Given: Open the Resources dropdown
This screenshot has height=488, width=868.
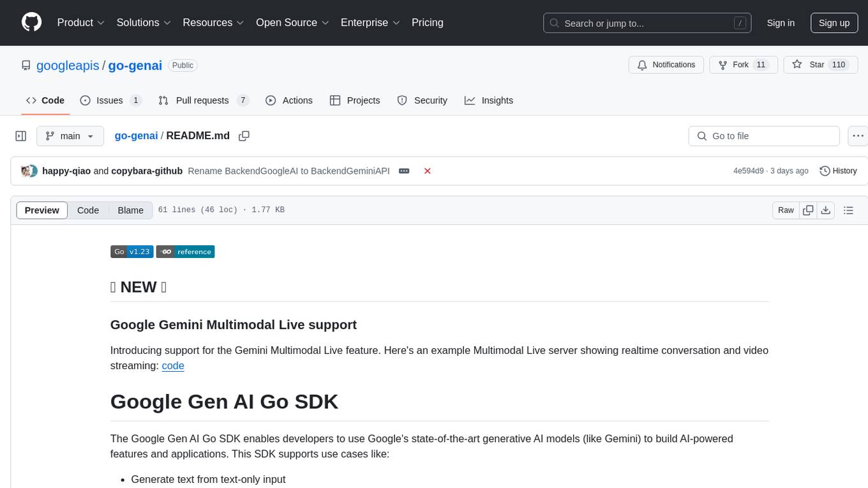Looking at the screenshot, I should (213, 22).
